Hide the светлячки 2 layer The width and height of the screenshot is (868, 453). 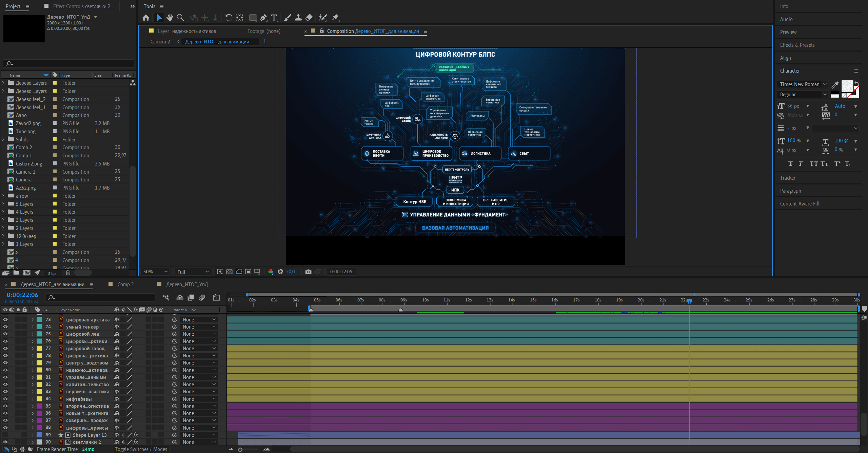tap(5, 442)
